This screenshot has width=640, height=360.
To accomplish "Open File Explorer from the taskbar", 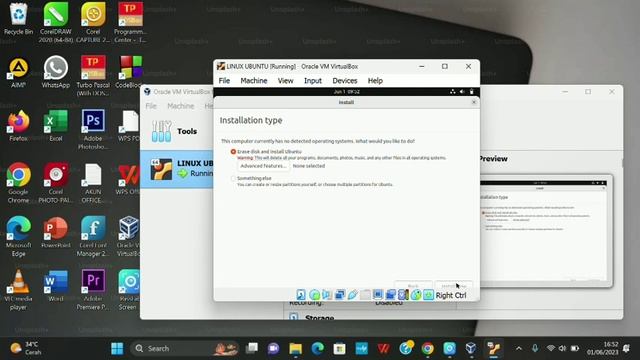I will click(x=296, y=349).
